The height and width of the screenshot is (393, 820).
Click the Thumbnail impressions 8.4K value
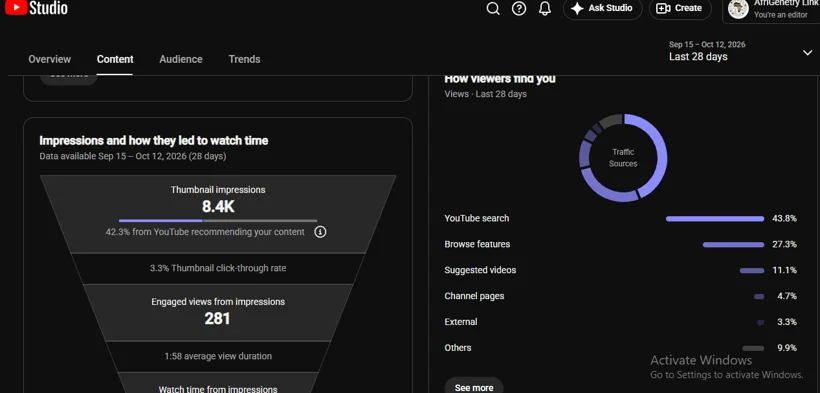pos(218,207)
